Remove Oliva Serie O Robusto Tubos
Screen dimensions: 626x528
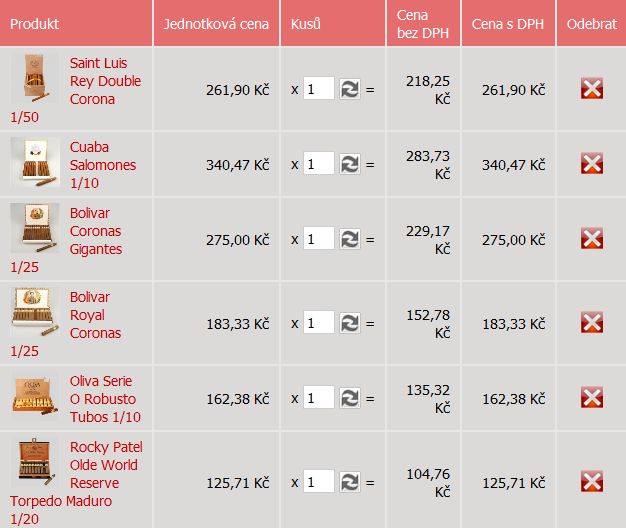pos(592,397)
